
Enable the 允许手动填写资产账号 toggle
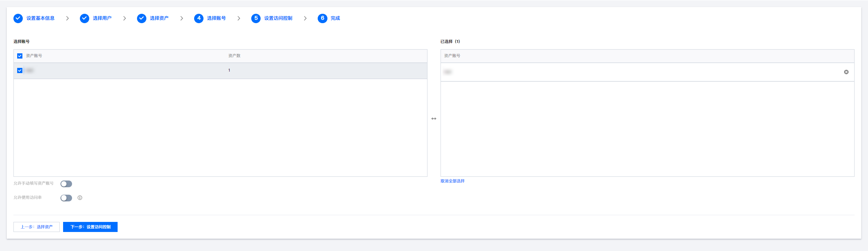[x=66, y=184]
